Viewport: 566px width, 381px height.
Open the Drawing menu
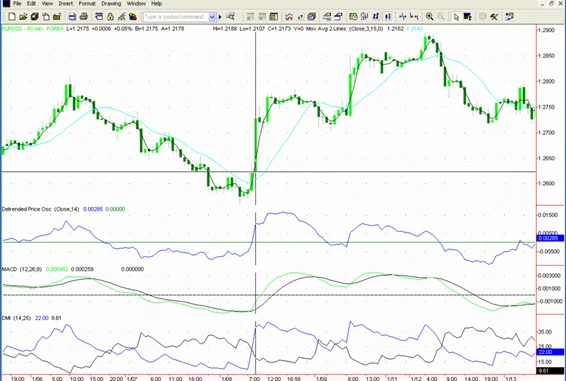tap(111, 4)
